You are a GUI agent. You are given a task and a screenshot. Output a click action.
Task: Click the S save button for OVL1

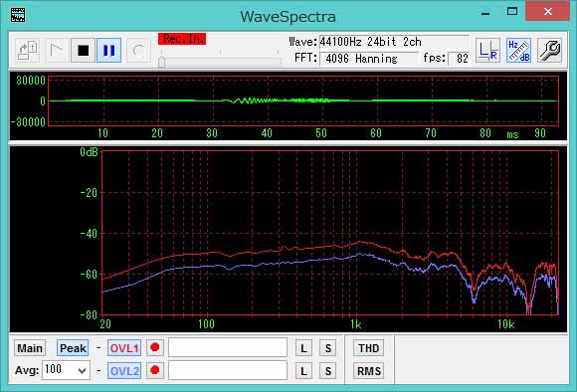pyautogui.click(x=328, y=348)
